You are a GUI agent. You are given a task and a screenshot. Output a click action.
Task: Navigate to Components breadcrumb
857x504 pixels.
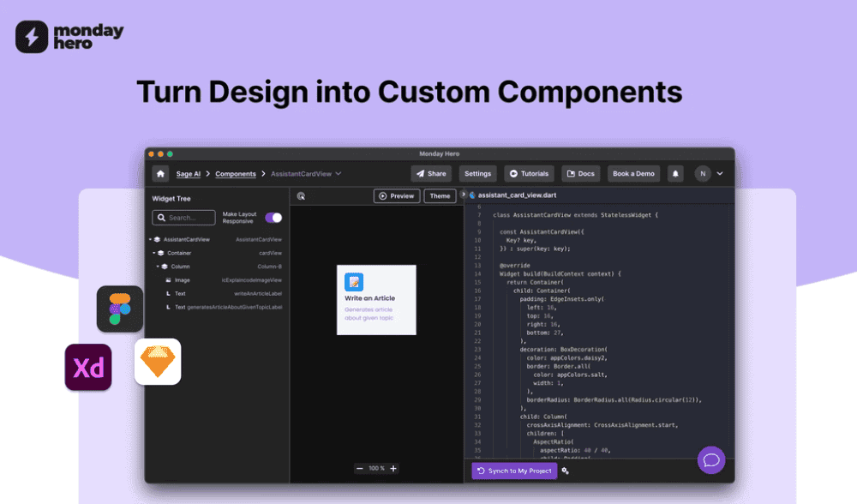235,174
